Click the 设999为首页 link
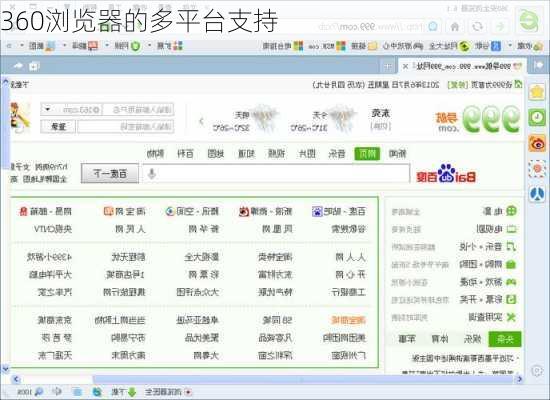550x400 pixels. point(491,85)
